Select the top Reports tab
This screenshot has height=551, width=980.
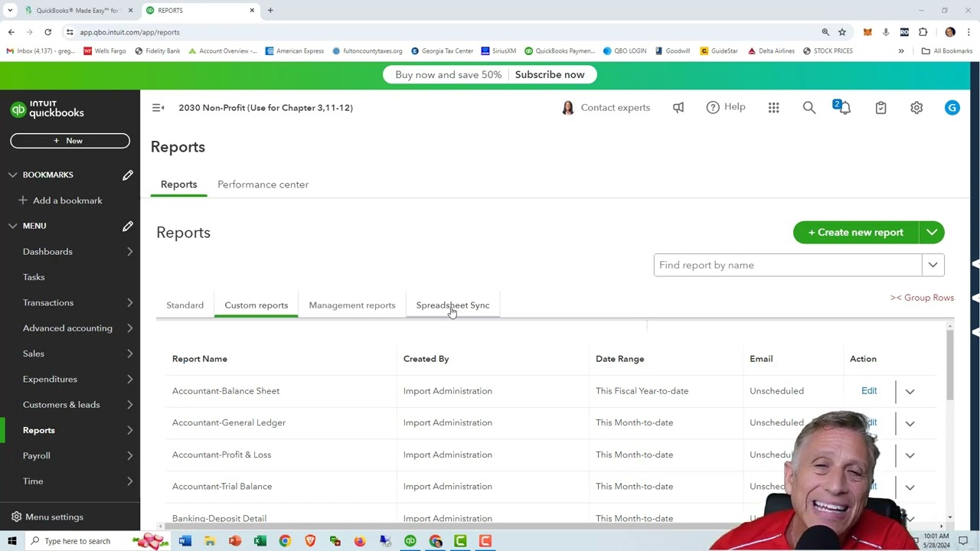[x=178, y=184]
